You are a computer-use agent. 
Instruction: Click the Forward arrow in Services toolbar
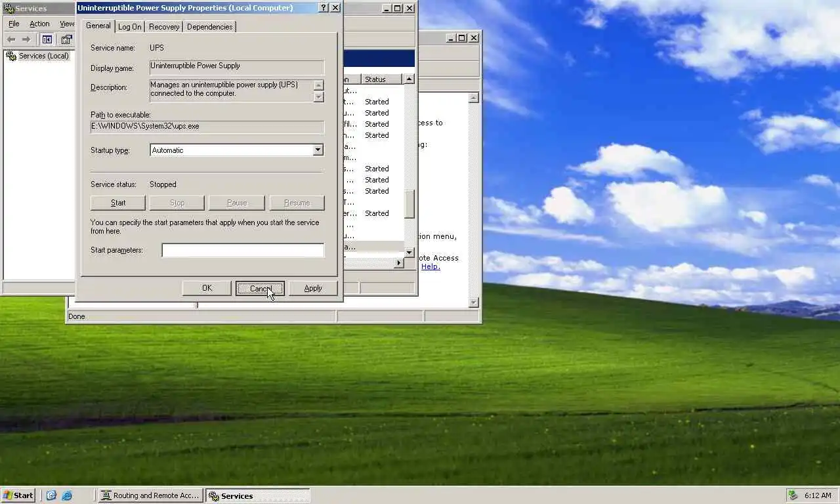coord(26,39)
